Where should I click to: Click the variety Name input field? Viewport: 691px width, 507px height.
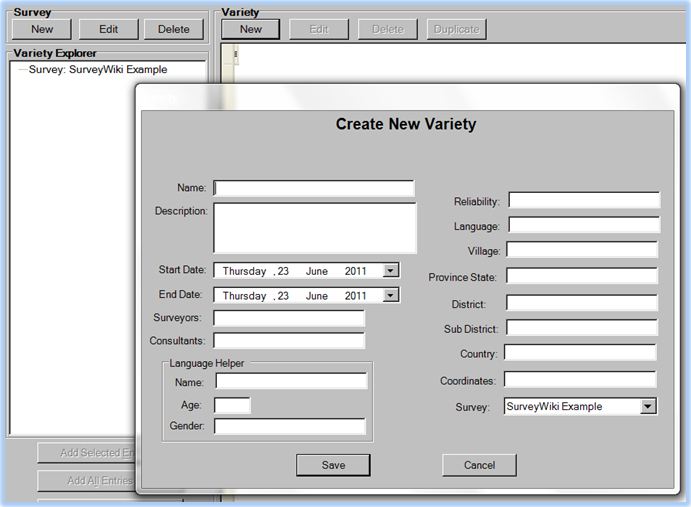(313, 188)
